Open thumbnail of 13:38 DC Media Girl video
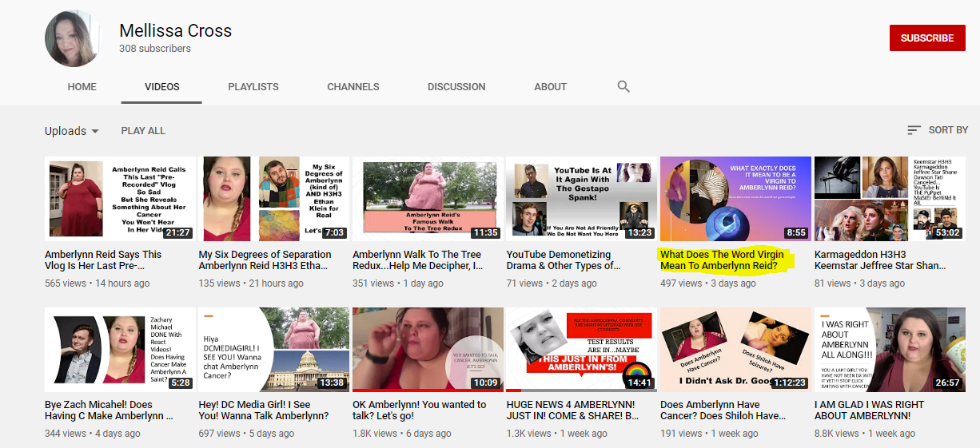The image size is (980, 448). (274, 350)
